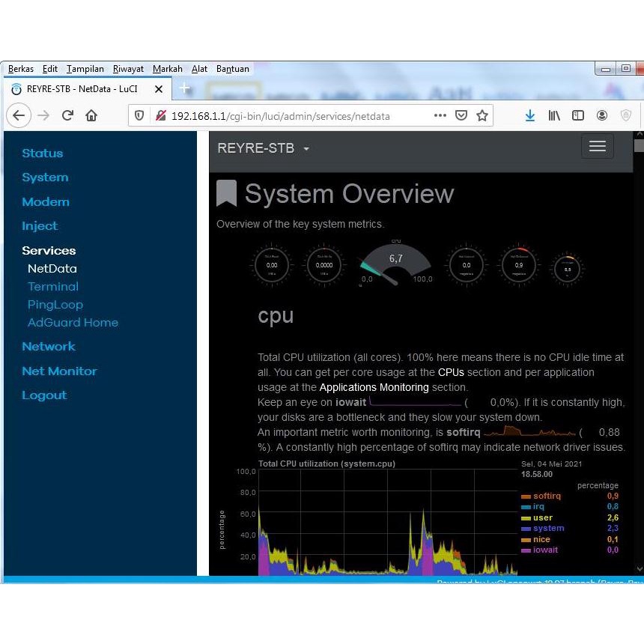
Task: Open the Firefox account profile icon
Action: coord(602,115)
